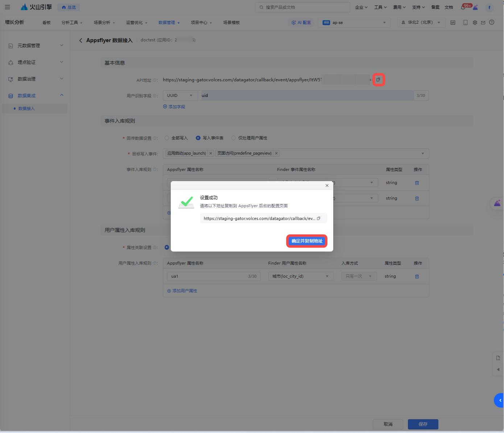The height and width of the screenshot is (433, 504).
Task: Click the card icon next to region selector
Action: click(453, 23)
